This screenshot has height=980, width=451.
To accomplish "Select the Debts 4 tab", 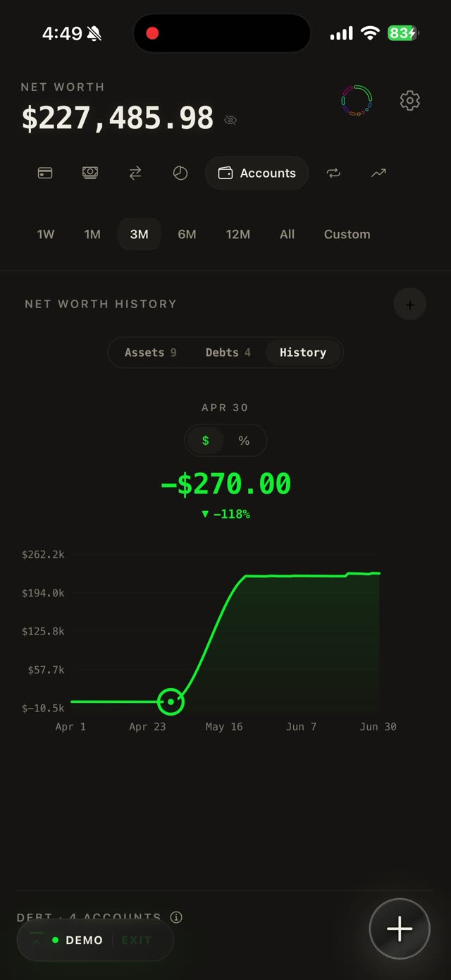I will coord(228,353).
